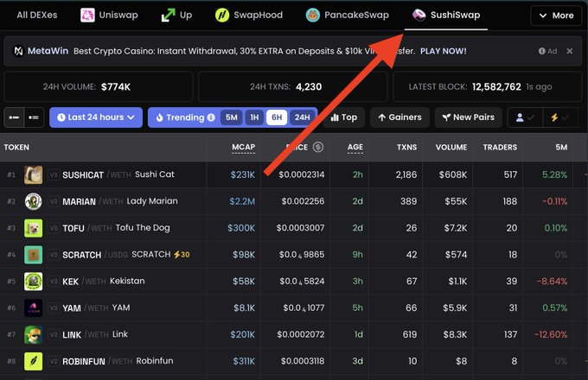This screenshot has height=380, width=588.
Task: Click the KEK token image
Action: (x=34, y=282)
